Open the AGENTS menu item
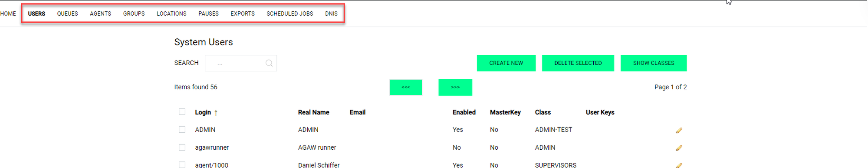868x168 pixels. 100,13
